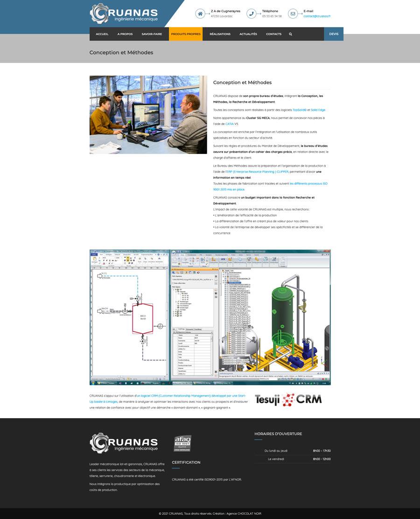Select PRODUITS PROPRES menu item
Screen dimensions: 420x519
[x=186, y=34]
